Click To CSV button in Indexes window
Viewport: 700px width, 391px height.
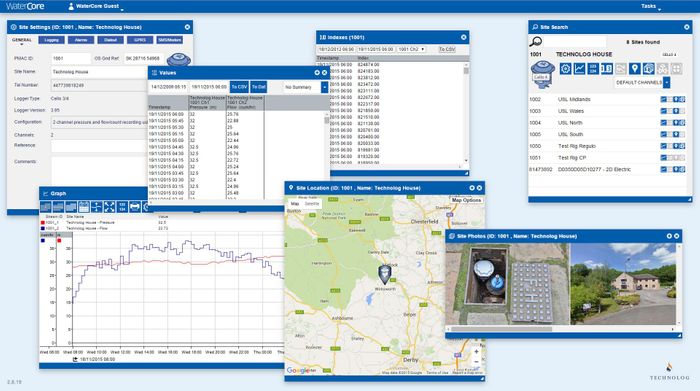coord(447,49)
